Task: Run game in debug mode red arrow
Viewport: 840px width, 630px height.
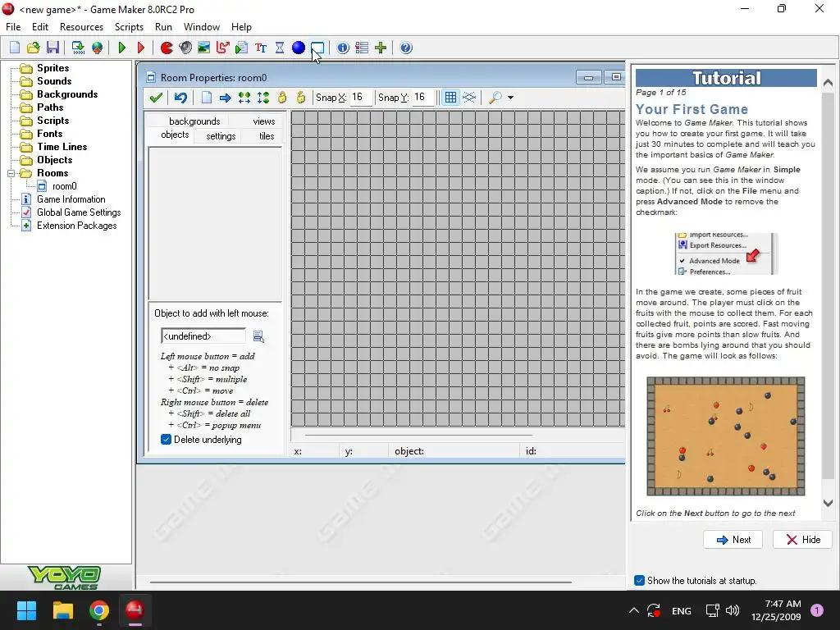Action: (141, 48)
